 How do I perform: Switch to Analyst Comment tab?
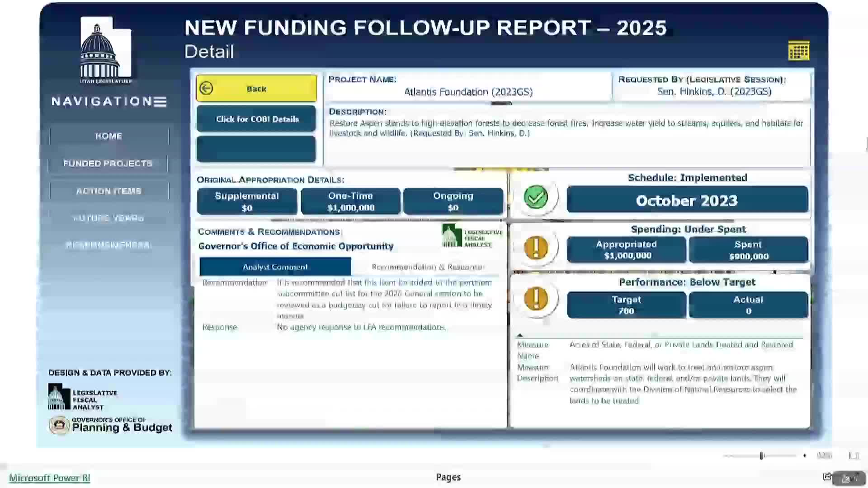[275, 267]
